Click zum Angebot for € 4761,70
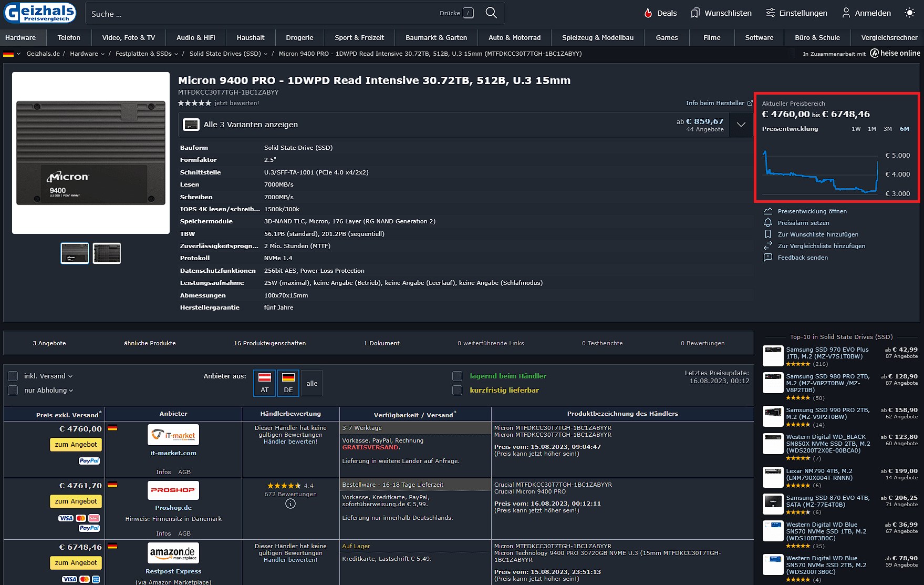The height and width of the screenshot is (585, 924). (76, 501)
